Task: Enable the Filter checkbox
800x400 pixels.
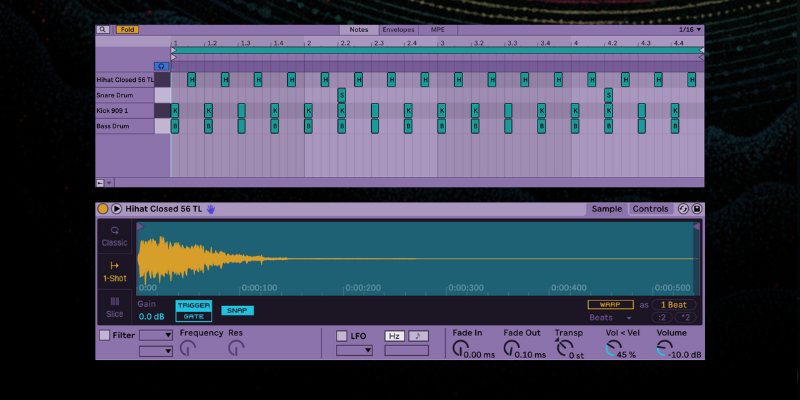Action: click(x=105, y=336)
